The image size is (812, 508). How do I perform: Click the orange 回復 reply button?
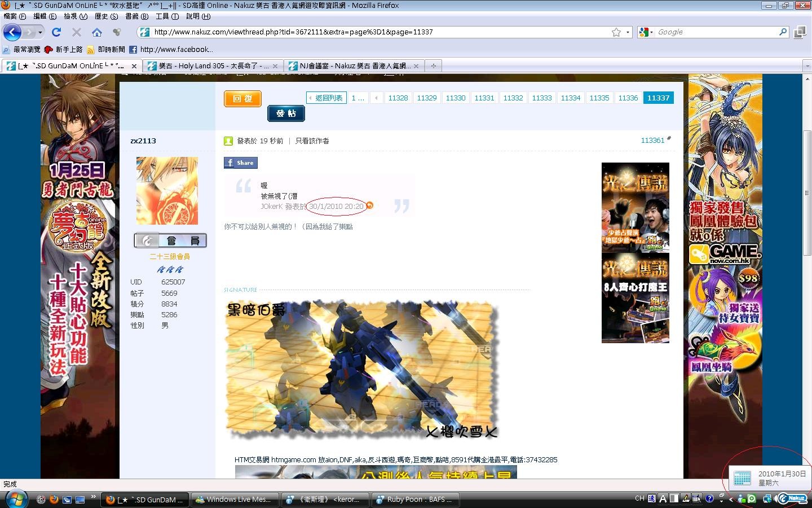pos(242,99)
